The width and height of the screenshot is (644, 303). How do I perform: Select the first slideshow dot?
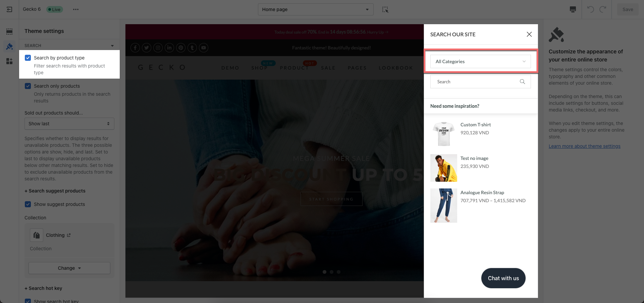324,272
